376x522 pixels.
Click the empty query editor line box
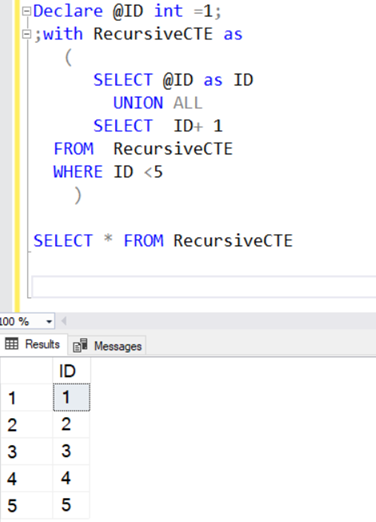tap(204, 286)
